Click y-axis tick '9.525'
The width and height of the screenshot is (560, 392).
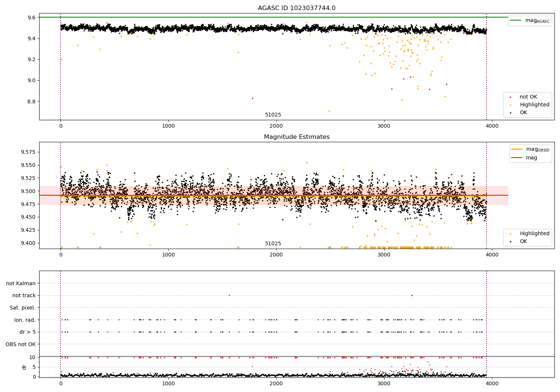tap(28, 178)
